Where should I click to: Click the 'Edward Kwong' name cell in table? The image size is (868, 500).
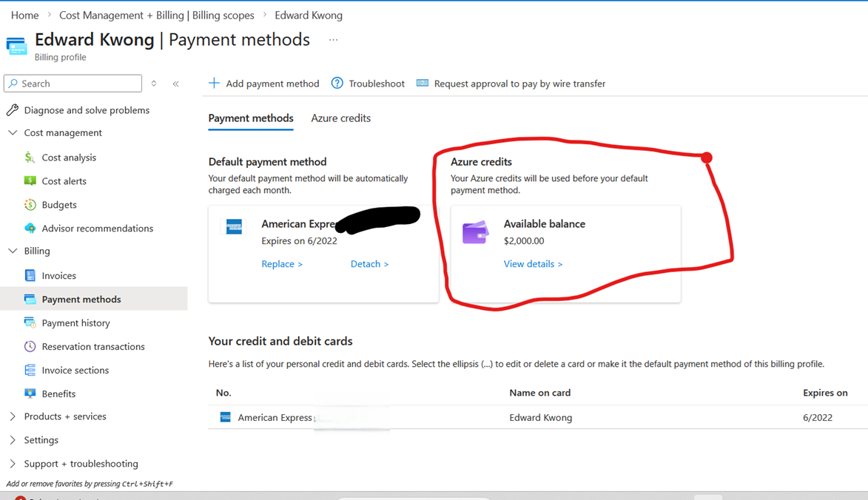pyautogui.click(x=540, y=418)
